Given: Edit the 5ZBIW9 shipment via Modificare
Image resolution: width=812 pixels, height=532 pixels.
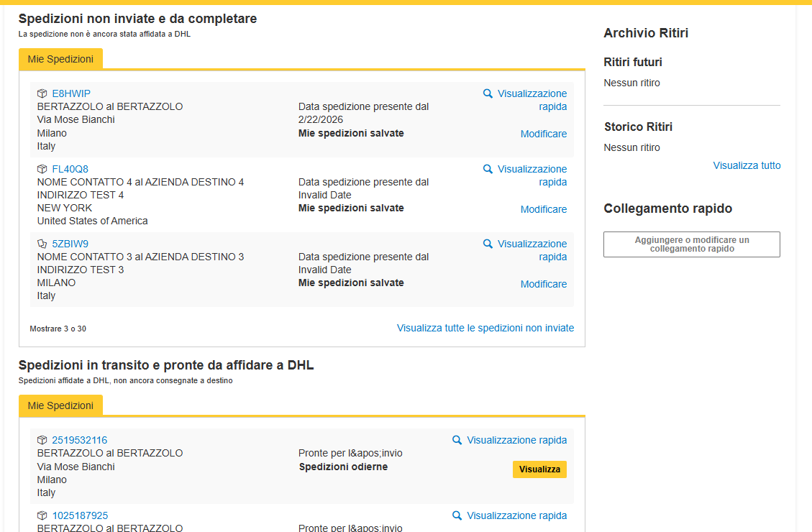Looking at the screenshot, I should coord(543,284).
